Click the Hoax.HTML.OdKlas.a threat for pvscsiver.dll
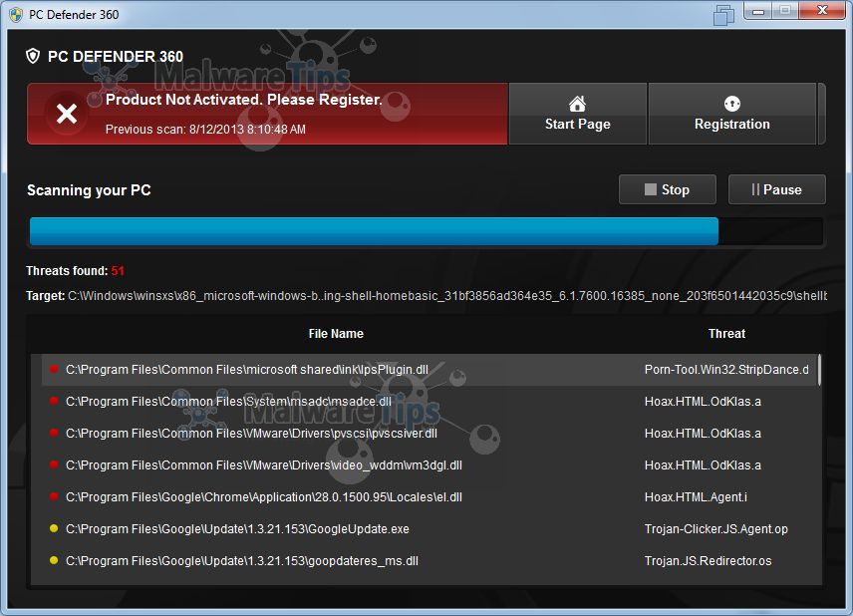Screen dimensions: 853x616 pyautogui.click(x=703, y=434)
